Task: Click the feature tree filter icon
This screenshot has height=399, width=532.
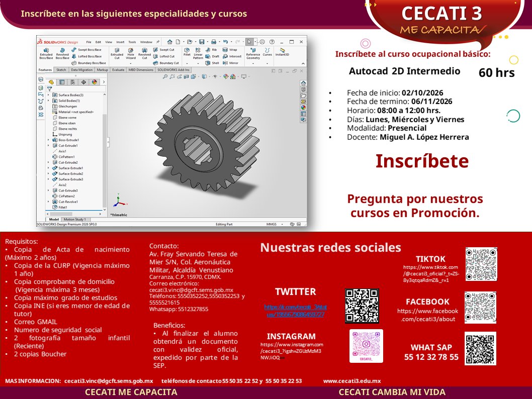Action: tap(50, 89)
